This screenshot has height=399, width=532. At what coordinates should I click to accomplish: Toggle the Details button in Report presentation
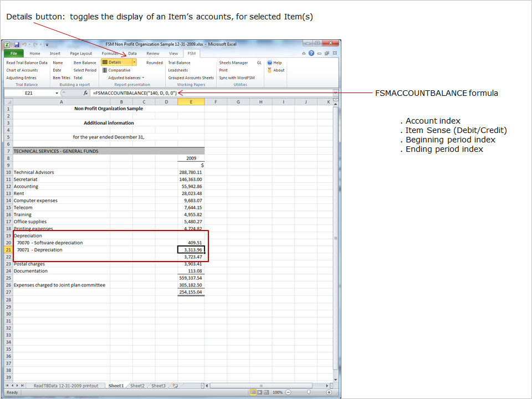pos(115,63)
